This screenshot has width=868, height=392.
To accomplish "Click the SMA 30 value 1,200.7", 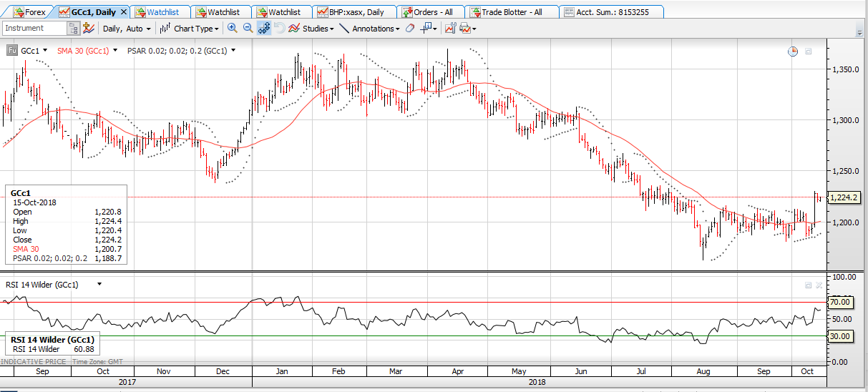I will pos(107,249).
